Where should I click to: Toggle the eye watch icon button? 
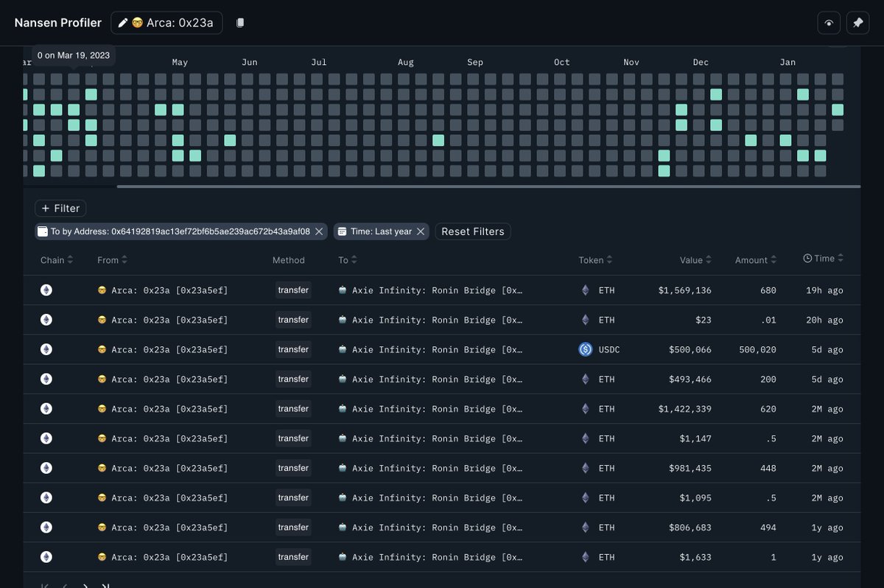829,23
